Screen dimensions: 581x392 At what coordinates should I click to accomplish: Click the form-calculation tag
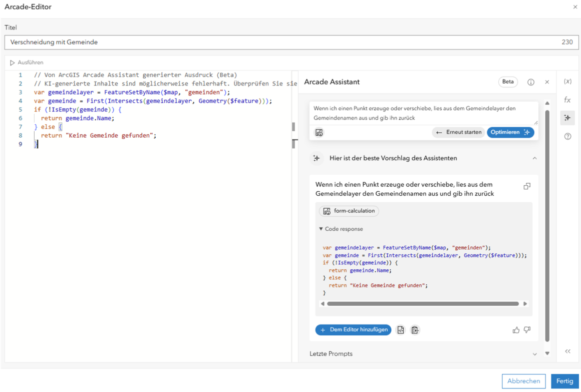point(349,211)
